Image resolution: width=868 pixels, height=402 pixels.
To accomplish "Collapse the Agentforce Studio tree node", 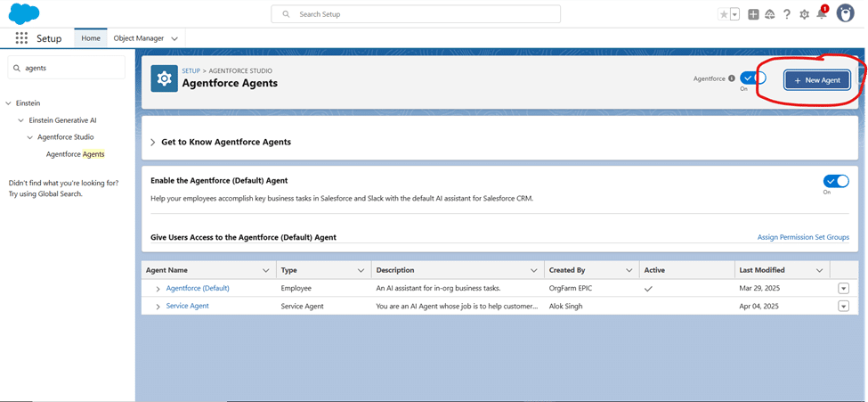I will pyautogui.click(x=30, y=137).
